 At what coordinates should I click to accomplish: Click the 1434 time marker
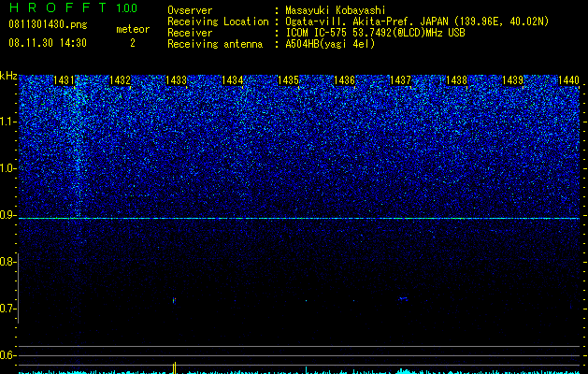pyautogui.click(x=232, y=80)
